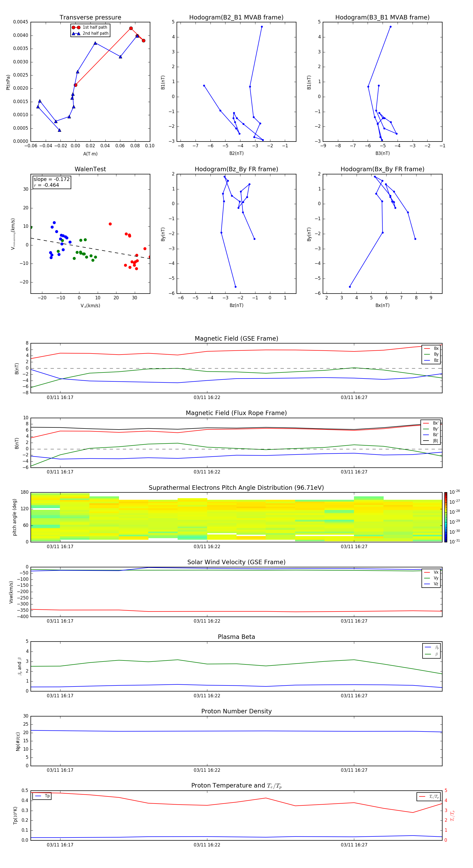The height and width of the screenshot is (868, 473).
Task: Click '03/11 16:22' tick under GSE magnetic field
Action: click(207, 398)
